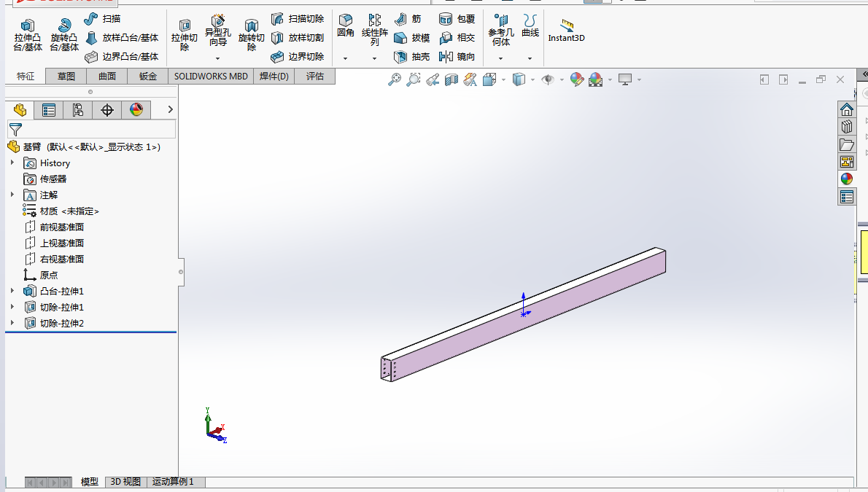Screen dimensions: 868x492
Task: Open dropdown arrow under Reference Geometry (参考几何体)
Action: pyautogui.click(x=501, y=58)
